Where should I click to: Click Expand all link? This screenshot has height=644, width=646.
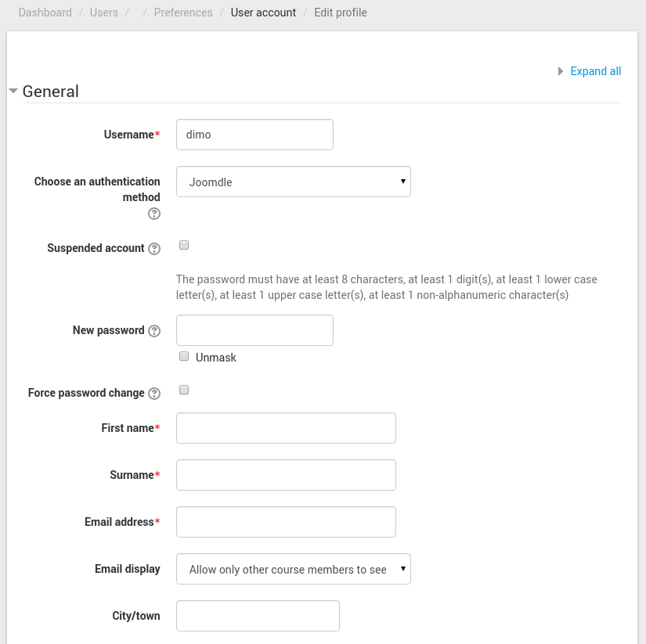[x=595, y=71]
